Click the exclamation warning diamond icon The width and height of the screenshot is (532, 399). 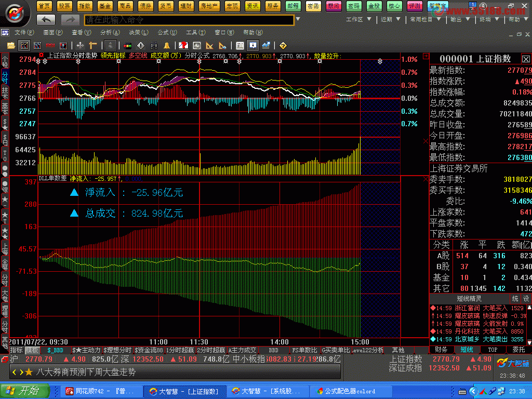click(141, 46)
